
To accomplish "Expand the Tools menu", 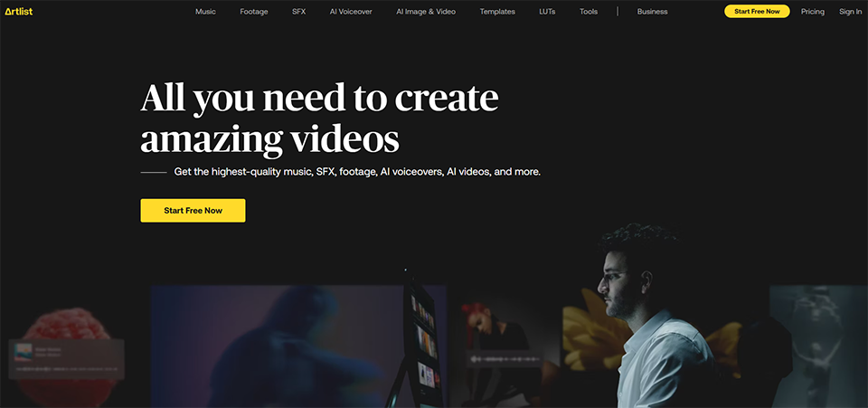I will [x=589, y=12].
